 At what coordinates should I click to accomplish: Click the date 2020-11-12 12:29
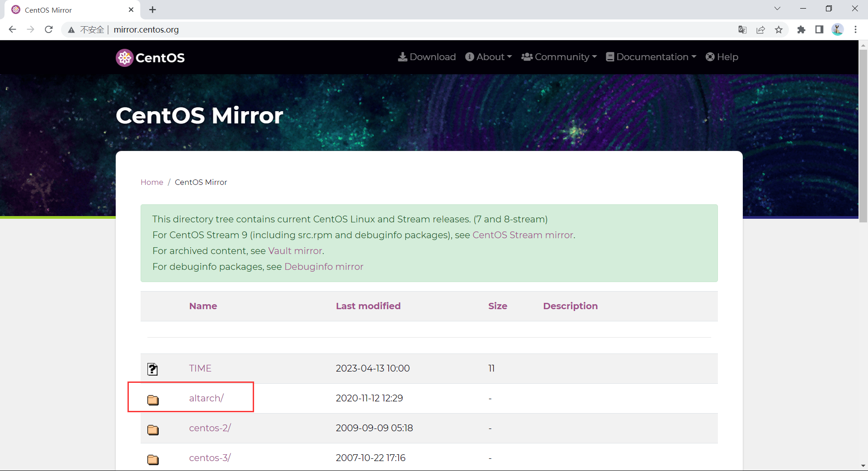(x=369, y=398)
